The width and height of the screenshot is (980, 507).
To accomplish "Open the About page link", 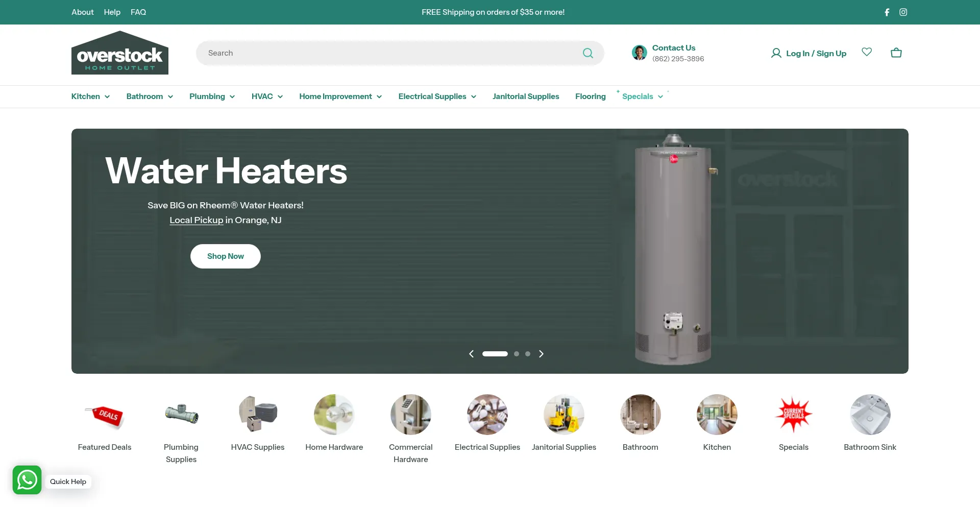I will pos(83,12).
